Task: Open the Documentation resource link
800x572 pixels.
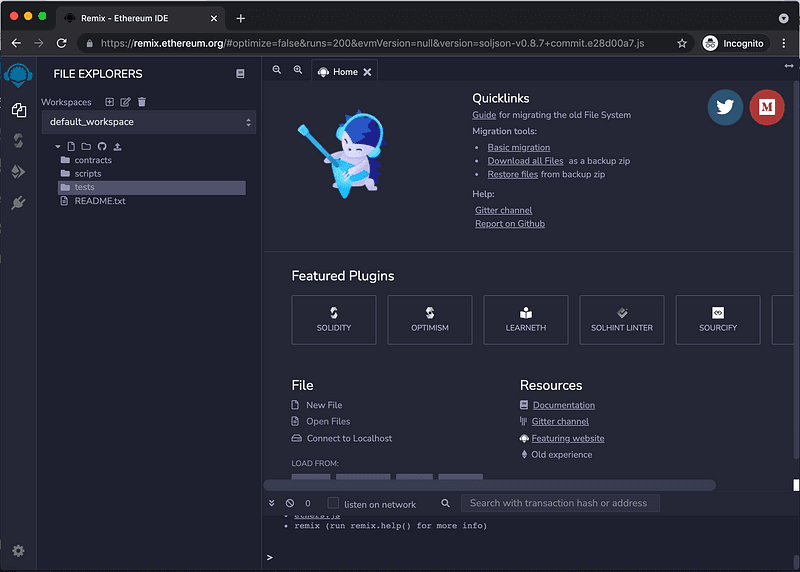Action: coord(563,405)
